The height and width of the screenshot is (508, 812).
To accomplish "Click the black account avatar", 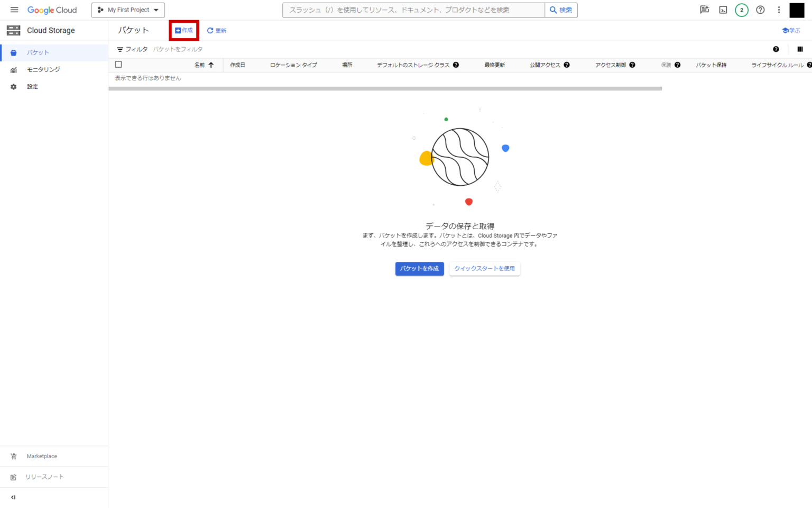I will click(797, 10).
